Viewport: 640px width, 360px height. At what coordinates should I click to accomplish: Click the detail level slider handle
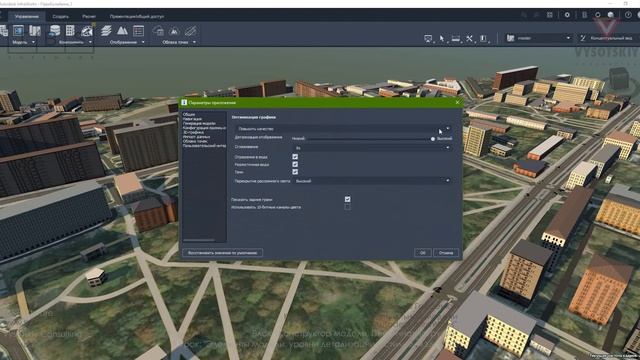[x=433, y=139]
